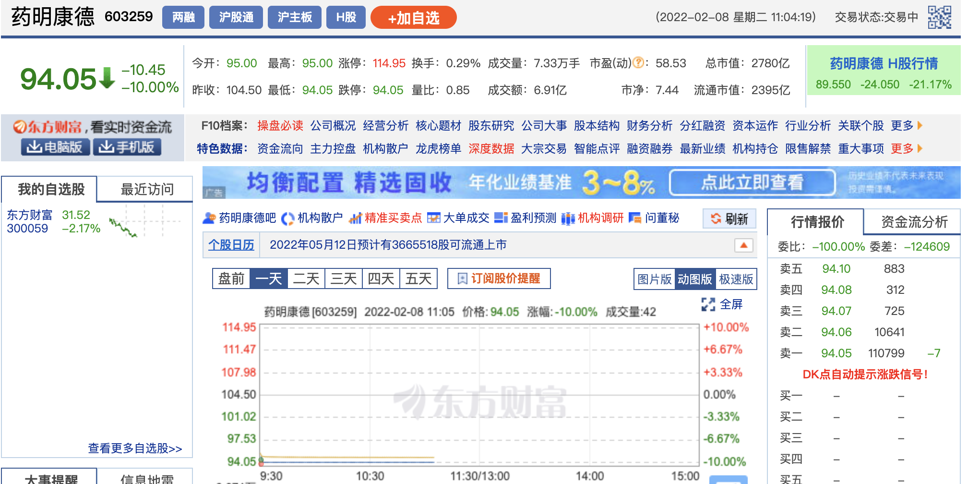The width and height of the screenshot is (980, 484).
Task: Click 沪股通 tag button
Action: (236, 18)
